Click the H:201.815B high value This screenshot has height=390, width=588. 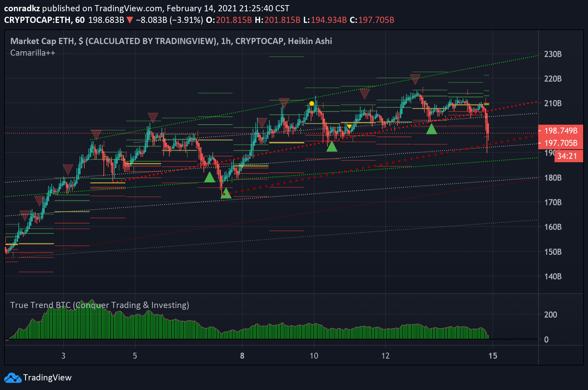278,20
